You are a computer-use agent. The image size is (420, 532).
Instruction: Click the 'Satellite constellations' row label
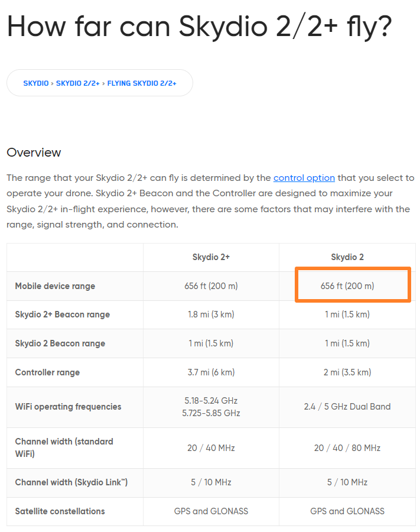point(60,511)
